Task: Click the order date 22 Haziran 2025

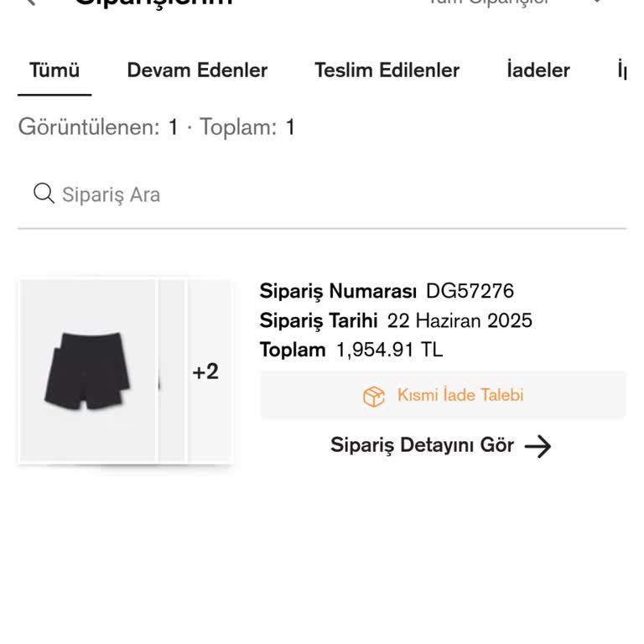Action: 460,320
